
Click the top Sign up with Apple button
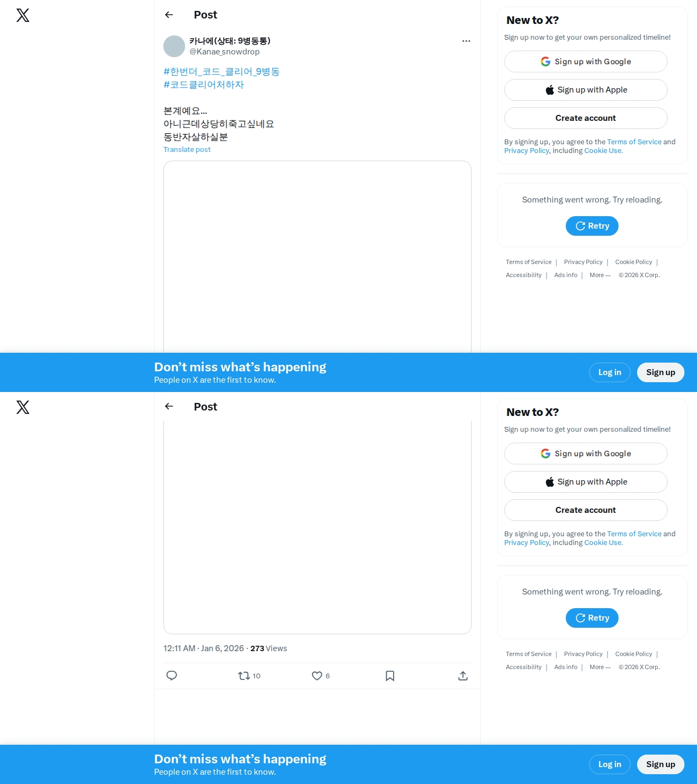tap(586, 90)
